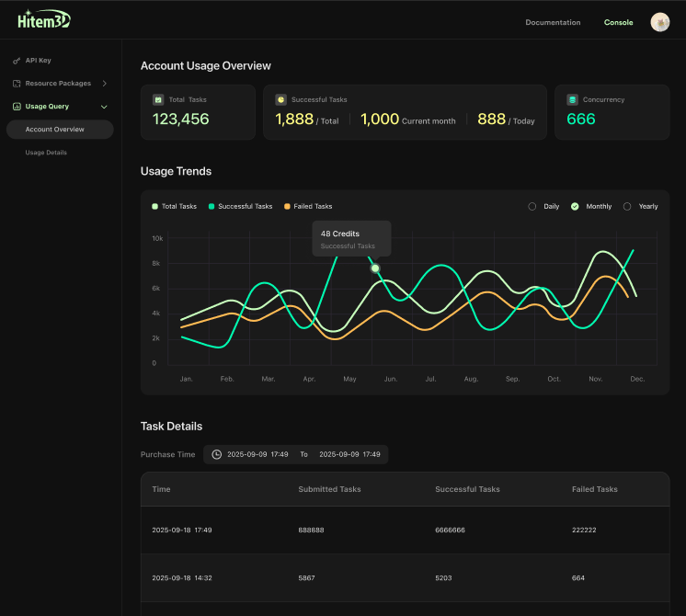Click the Resource Packages folder icon
Screen dimensions: 686x616
17,84
